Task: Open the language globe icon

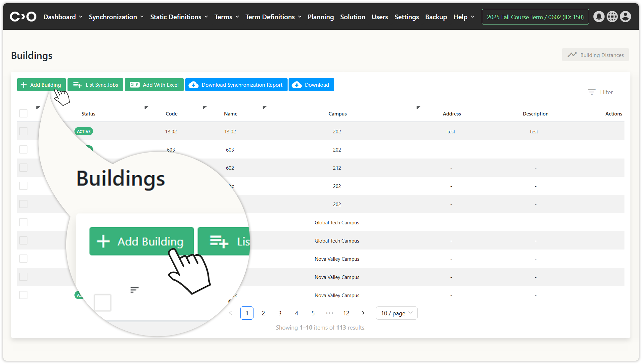Action: (x=612, y=17)
